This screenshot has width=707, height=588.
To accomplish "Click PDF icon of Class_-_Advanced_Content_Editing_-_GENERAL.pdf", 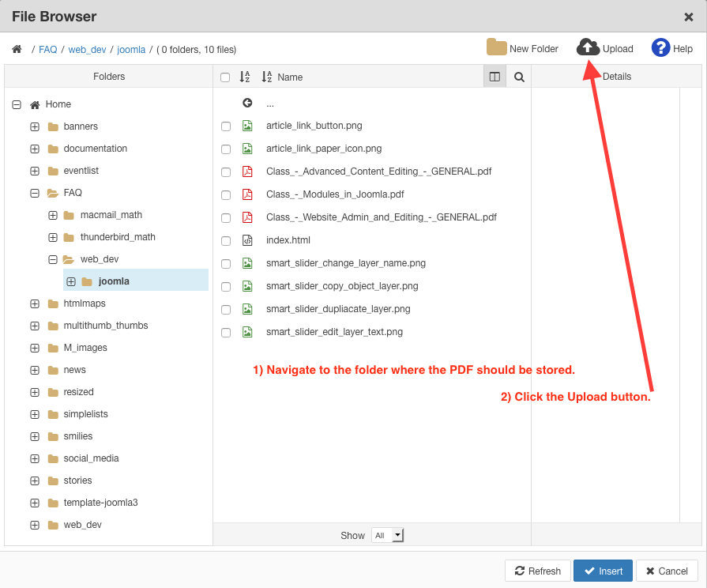I will click(247, 171).
